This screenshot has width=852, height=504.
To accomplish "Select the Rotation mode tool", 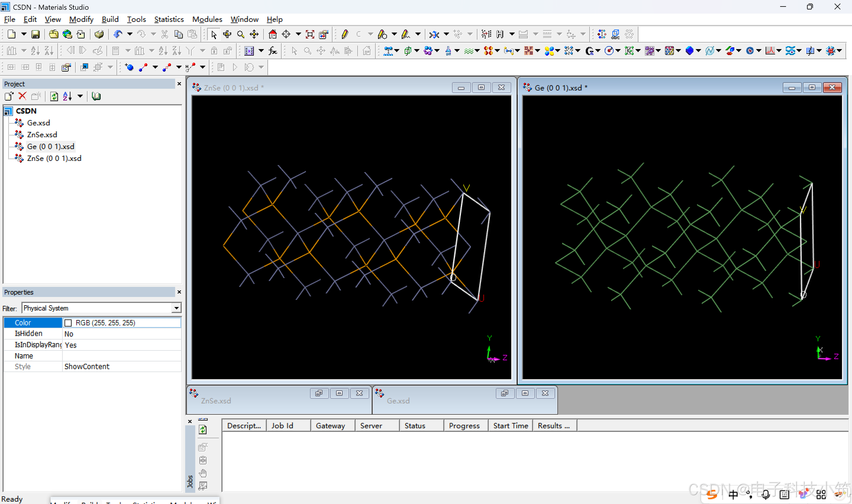I will (x=227, y=34).
